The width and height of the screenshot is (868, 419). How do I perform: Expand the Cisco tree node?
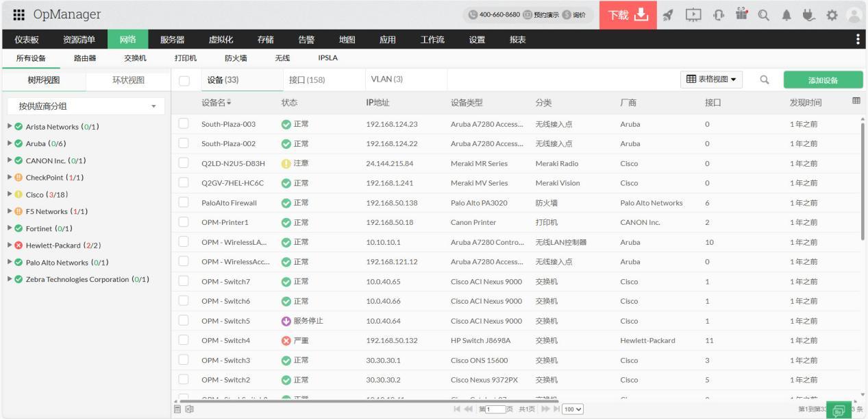[x=10, y=194]
